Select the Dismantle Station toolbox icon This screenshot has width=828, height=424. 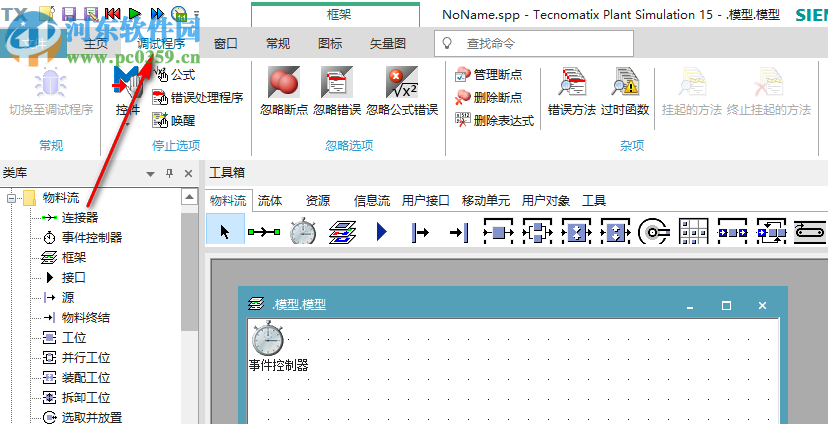(x=615, y=232)
